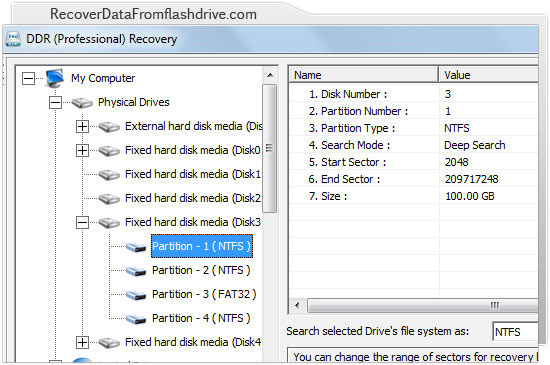Collapse the Disk3 fixed hard disk node
Image resolution: width=550 pixels, height=365 pixels.
[x=82, y=222]
